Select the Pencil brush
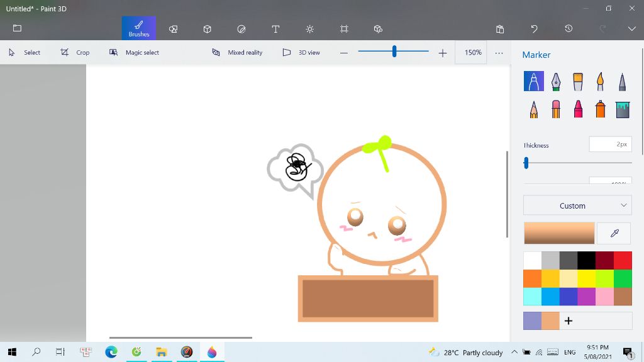 [533, 109]
